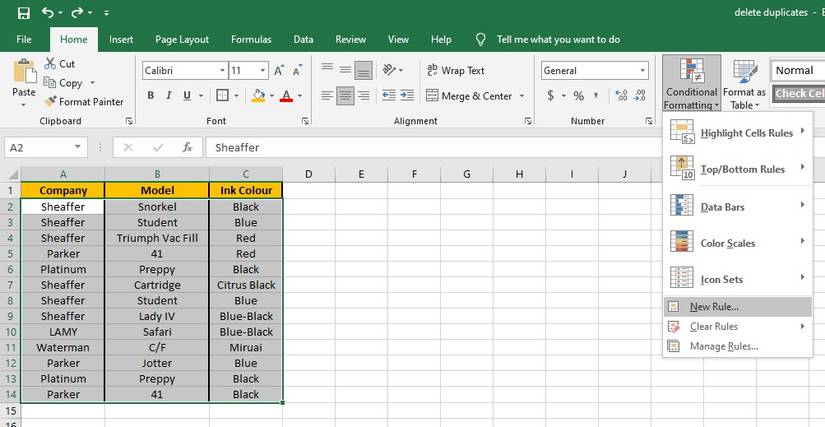Click Tell me what you want to do
Viewport: 825px width, 427px height.
[x=558, y=39]
